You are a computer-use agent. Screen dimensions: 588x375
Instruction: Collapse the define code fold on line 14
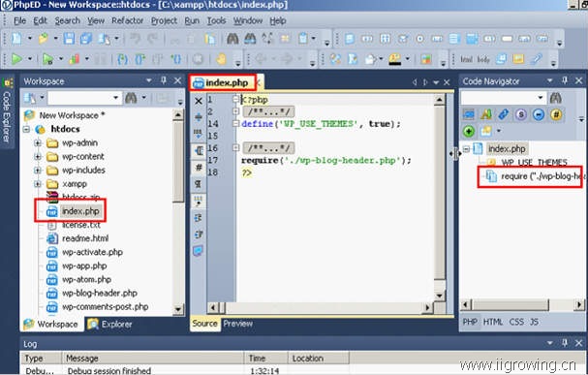tap(235, 123)
